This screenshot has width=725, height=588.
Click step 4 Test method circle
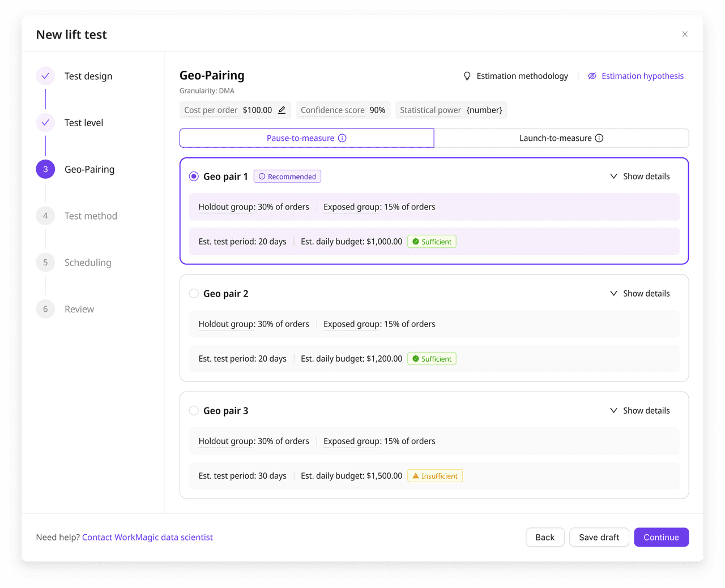pos(45,216)
